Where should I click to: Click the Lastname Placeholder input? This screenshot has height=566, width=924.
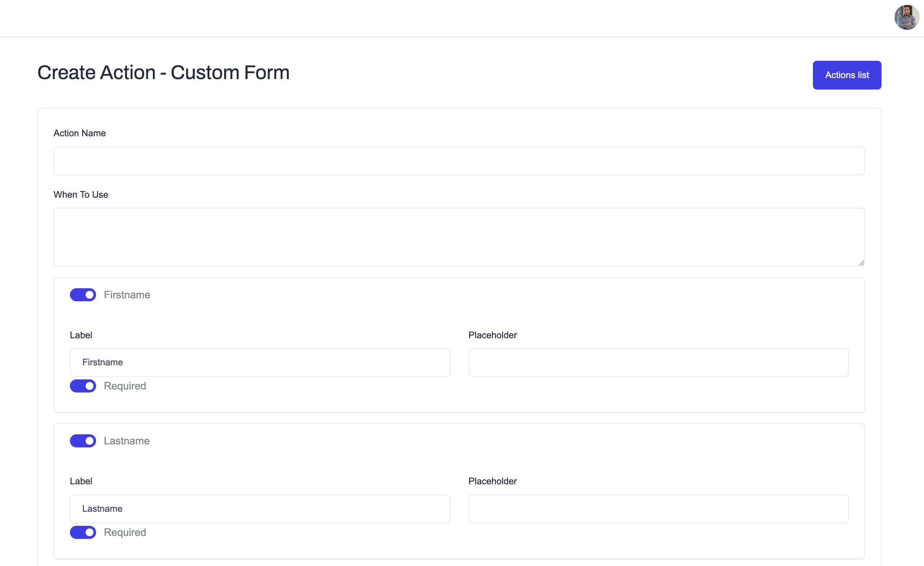pos(658,508)
